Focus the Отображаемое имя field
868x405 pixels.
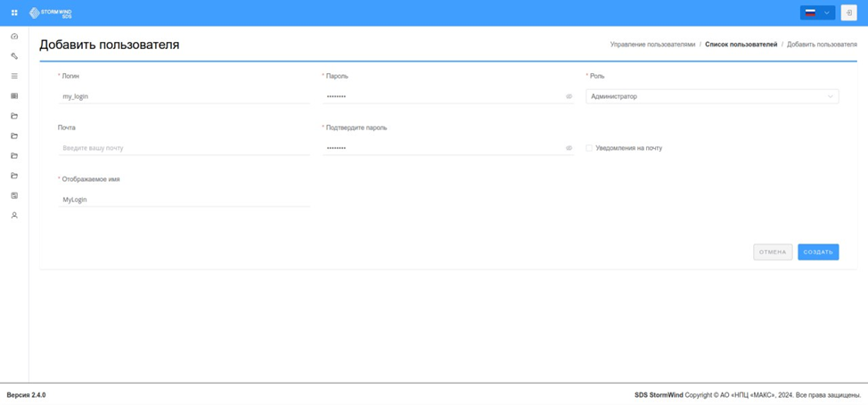(184, 200)
